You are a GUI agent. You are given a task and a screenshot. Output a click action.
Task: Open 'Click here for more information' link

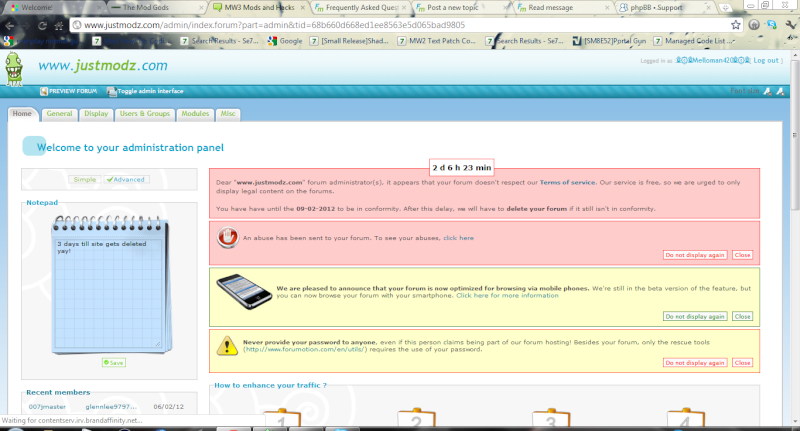[507, 295]
